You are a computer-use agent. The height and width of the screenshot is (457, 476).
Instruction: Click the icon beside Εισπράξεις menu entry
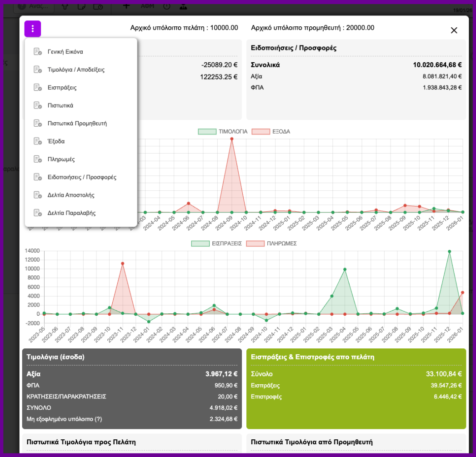pyautogui.click(x=38, y=87)
